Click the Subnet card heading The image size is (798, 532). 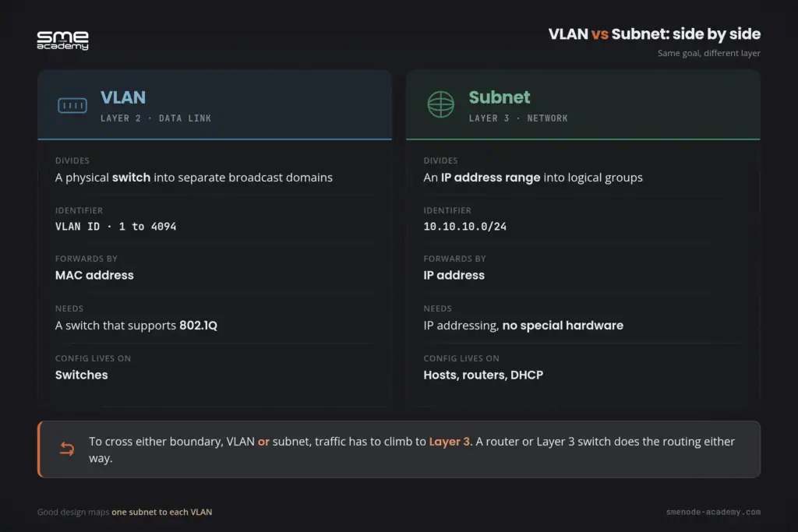[500, 97]
